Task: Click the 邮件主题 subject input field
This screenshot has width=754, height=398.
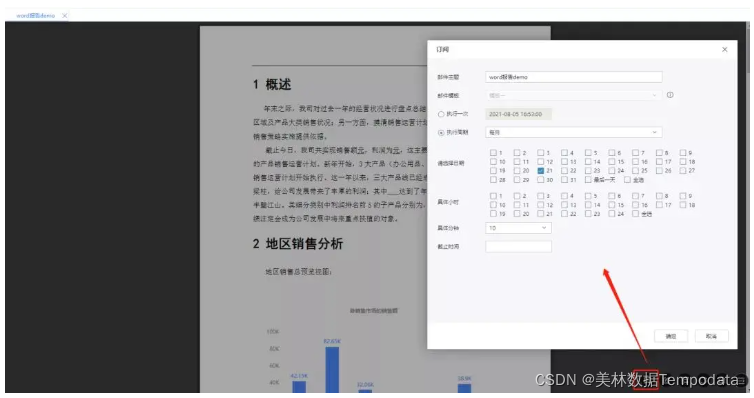Action: [573, 77]
